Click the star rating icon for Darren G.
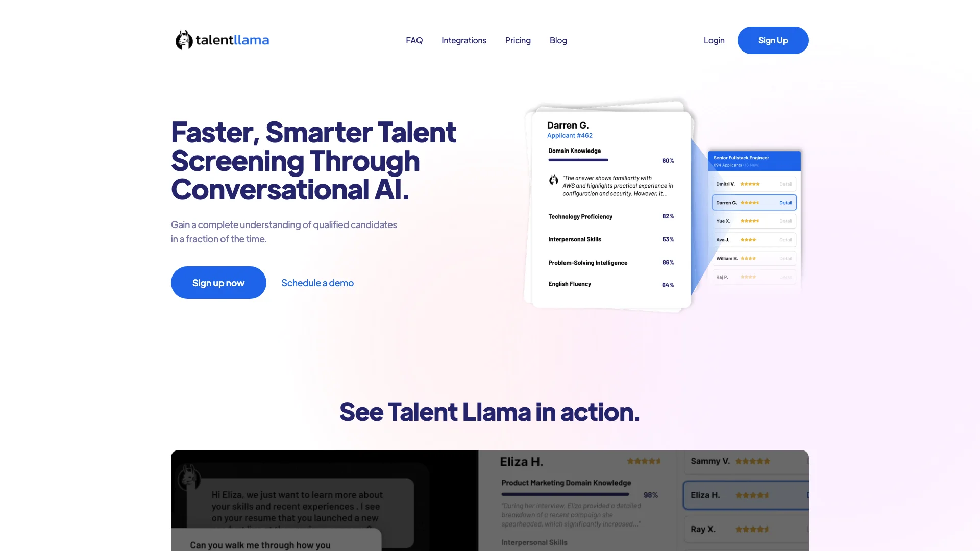The width and height of the screenshot is (980, 551). pos(749,203)
